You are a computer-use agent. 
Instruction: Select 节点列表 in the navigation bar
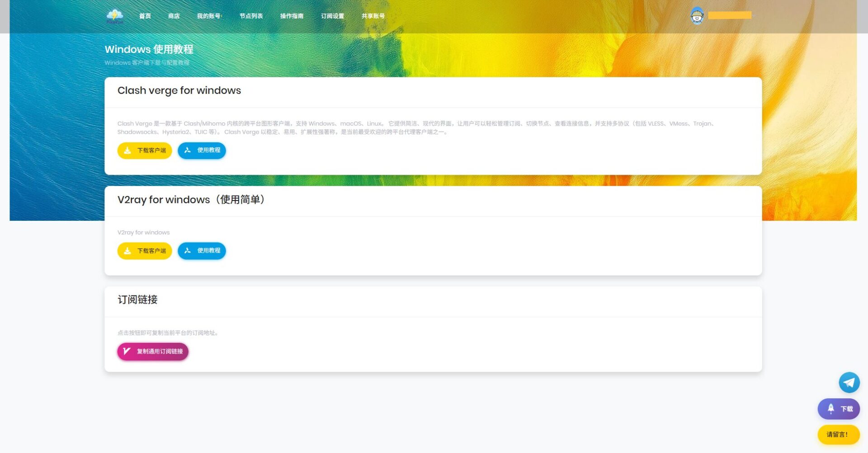251,15
